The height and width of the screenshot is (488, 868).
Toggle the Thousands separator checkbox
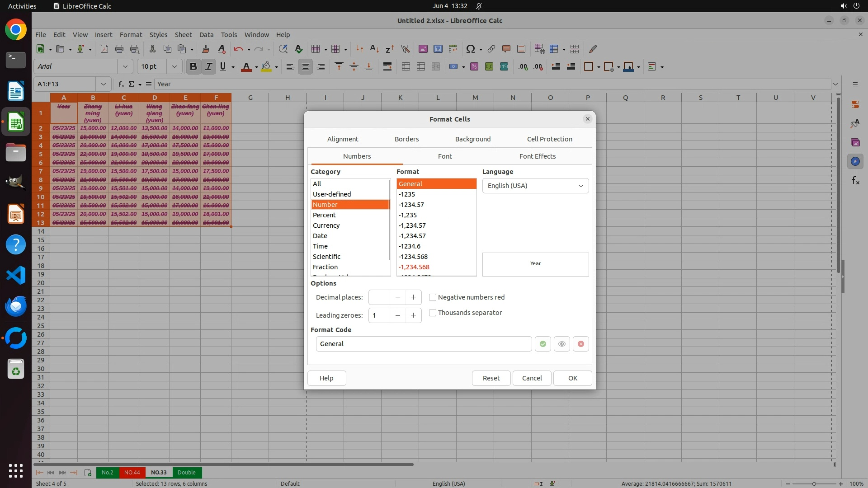coord(433,313)
